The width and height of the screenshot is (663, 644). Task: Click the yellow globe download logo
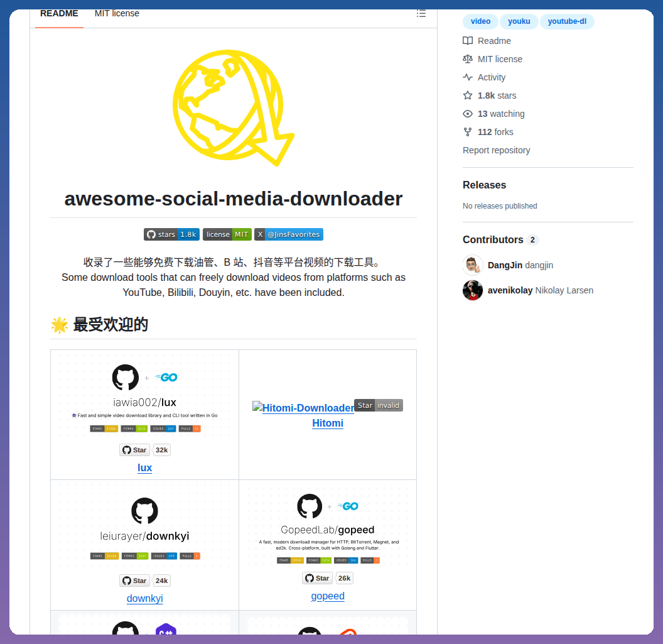tap(234, 108)
